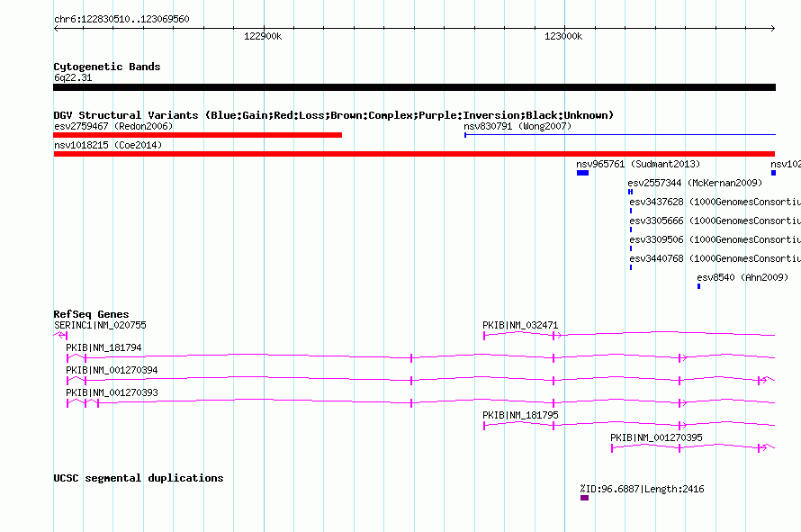Click the 6q22.31 band label
The image size is (801, 532).
pos(73,77)
